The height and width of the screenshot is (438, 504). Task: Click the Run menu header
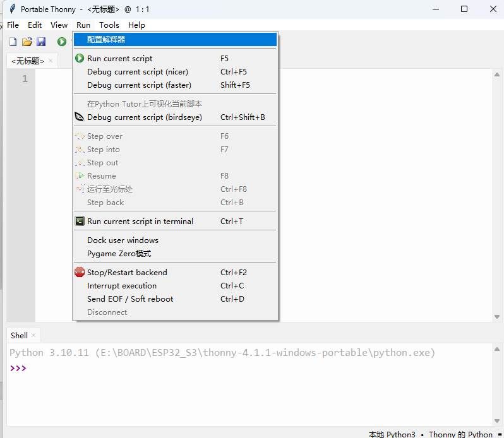pos(83,25)
